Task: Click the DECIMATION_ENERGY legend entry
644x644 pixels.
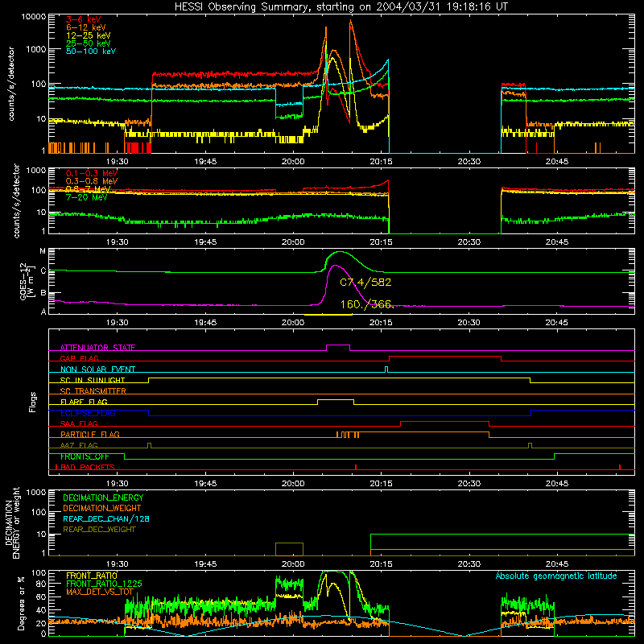Action: pos(103,497)
